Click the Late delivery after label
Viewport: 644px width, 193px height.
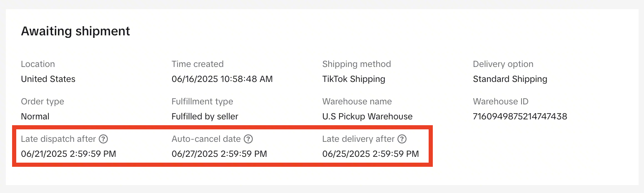358,139
